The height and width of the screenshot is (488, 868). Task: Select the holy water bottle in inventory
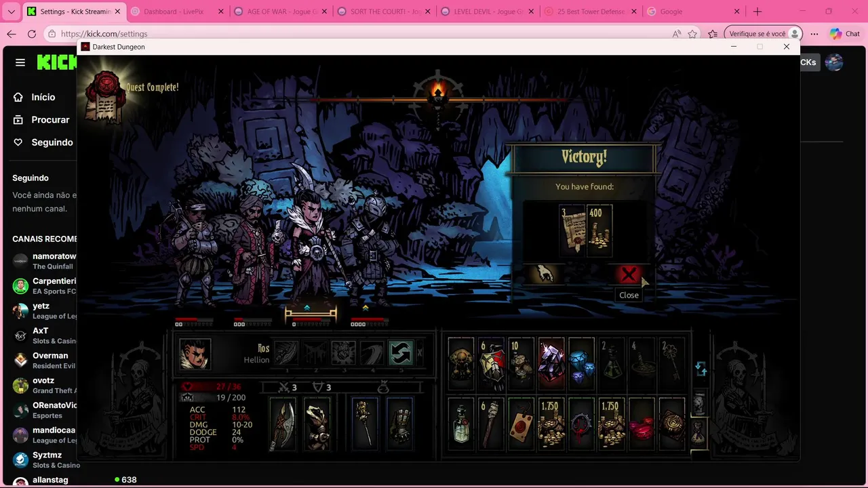(x=461, y=425)
